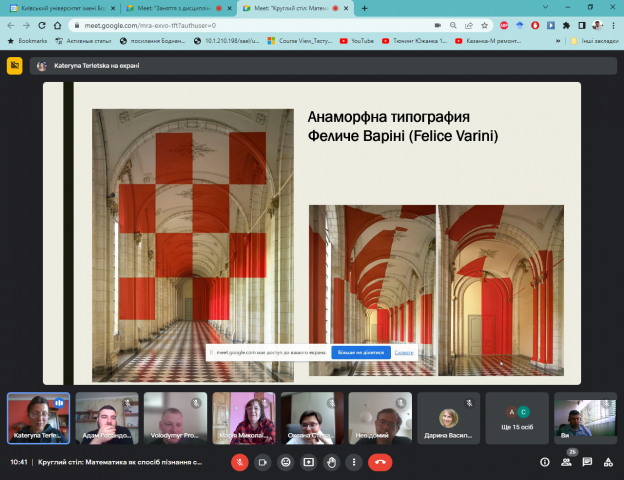Open meeting details info icon
This screenshot has height=480, width=624.
point(544,462)
